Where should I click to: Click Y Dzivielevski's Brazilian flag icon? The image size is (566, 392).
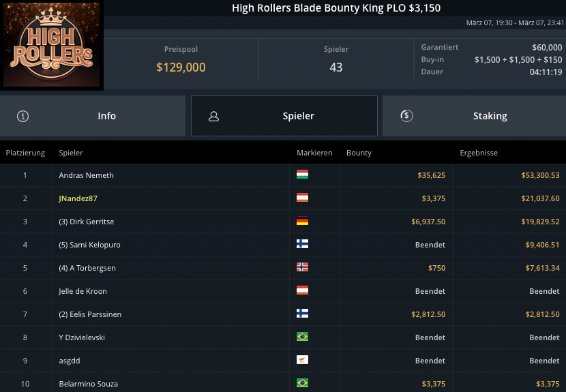pyautogui.click(x=302, y=337)
